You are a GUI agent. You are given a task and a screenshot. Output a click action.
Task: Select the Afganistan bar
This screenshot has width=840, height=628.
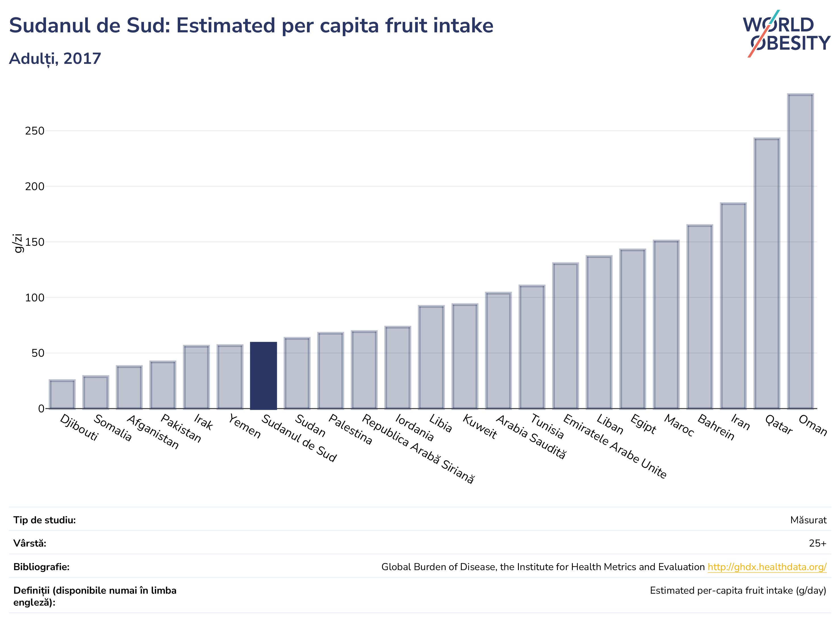click(x=129, y=387)
